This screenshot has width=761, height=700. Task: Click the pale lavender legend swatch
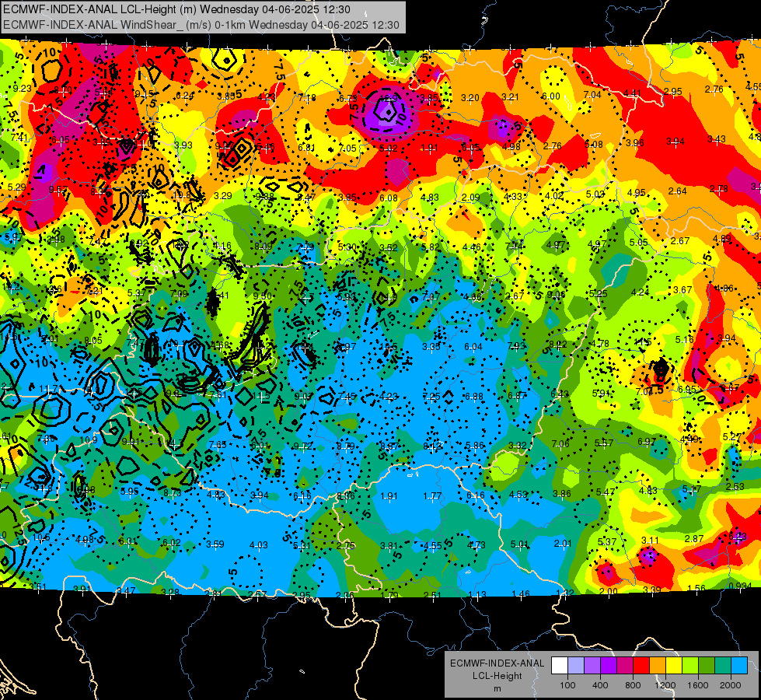(x=576, y=666)
